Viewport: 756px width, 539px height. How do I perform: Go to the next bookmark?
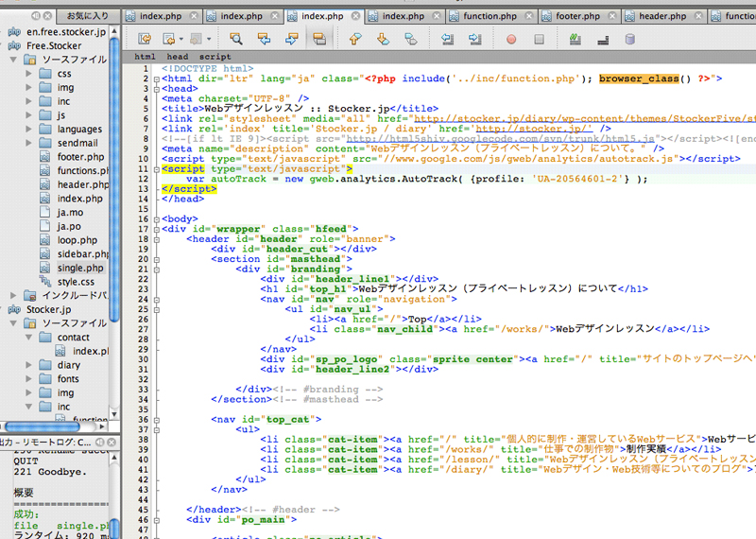point(383,39)
